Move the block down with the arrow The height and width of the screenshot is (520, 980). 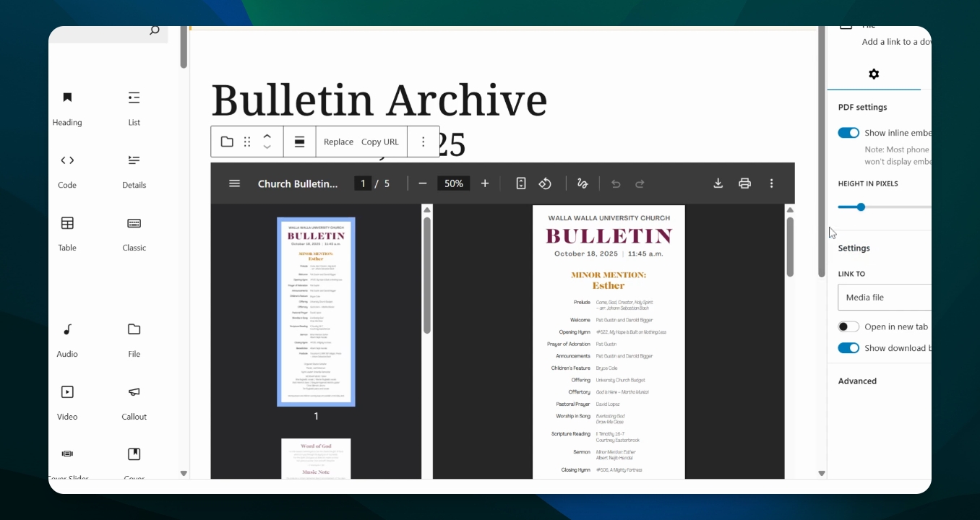point(267,147)
